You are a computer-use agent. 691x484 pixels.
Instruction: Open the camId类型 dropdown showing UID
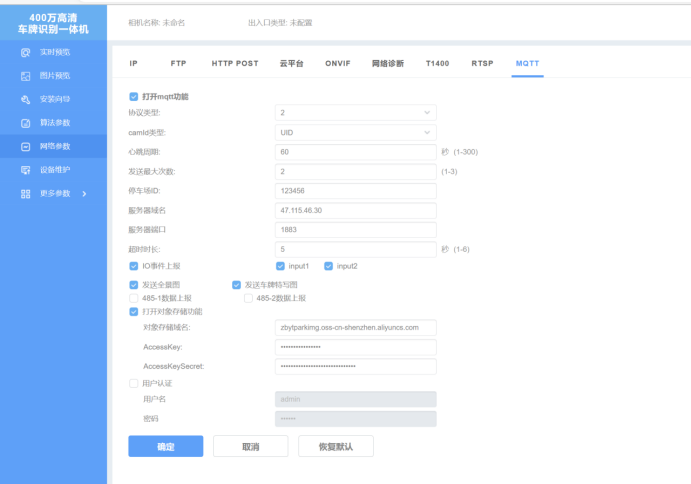click(356, 132)
